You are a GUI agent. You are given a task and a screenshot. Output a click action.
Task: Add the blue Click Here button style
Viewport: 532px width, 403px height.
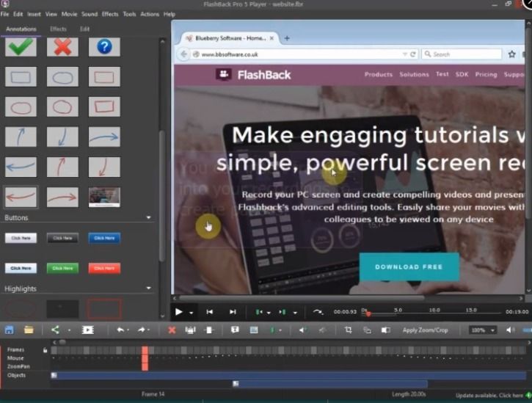[x=104, y=238]
